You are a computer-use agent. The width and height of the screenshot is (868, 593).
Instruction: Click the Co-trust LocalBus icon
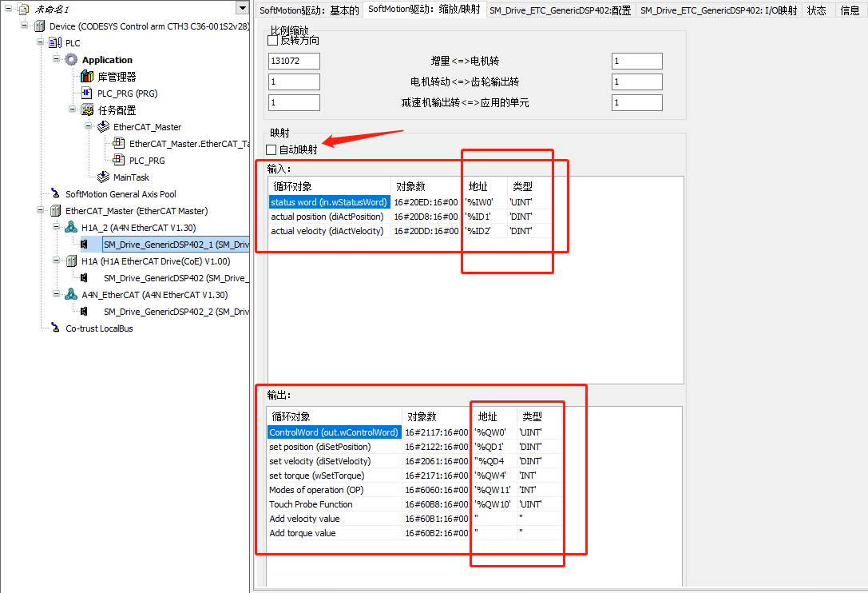(55, 328)
